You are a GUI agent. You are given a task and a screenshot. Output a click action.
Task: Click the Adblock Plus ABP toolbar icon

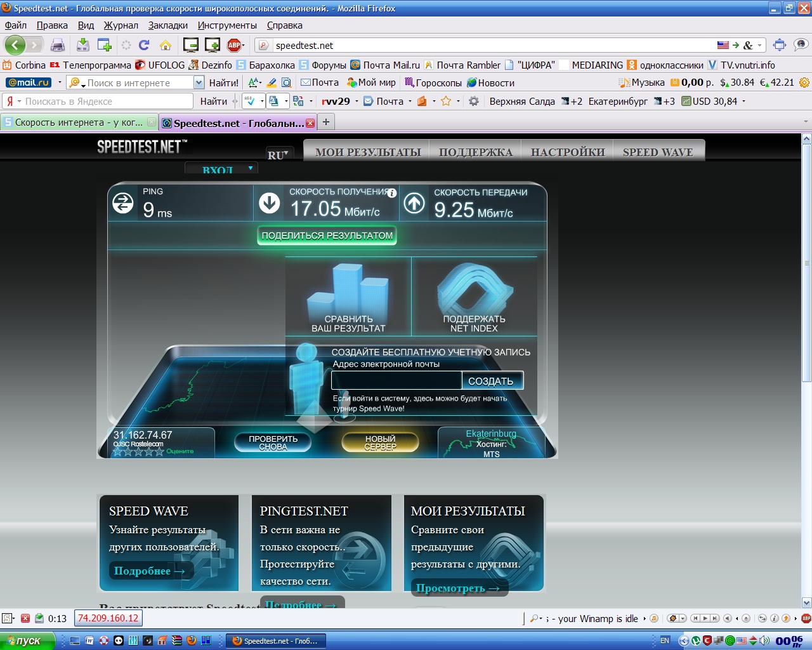(x=234, y=45)
